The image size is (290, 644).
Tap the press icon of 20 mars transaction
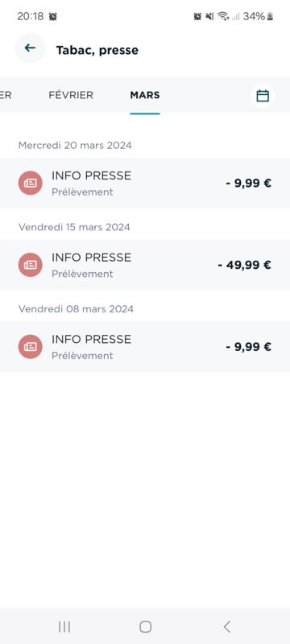coord(31,184)
